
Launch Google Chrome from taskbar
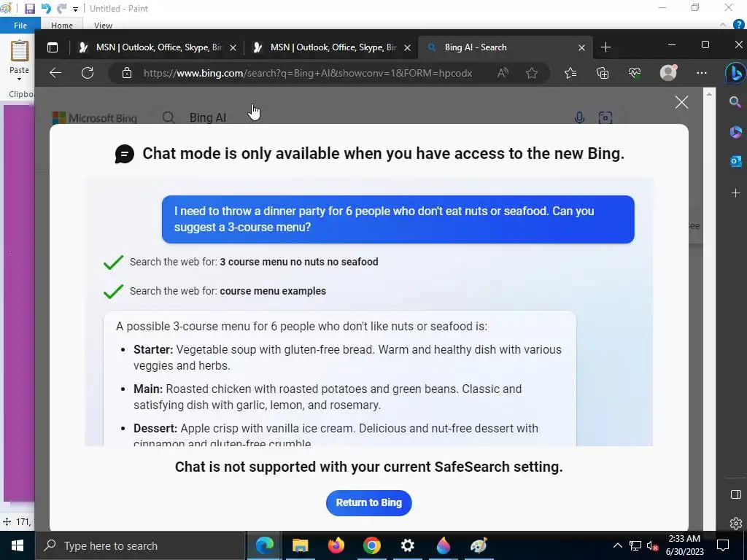[371, 545]
